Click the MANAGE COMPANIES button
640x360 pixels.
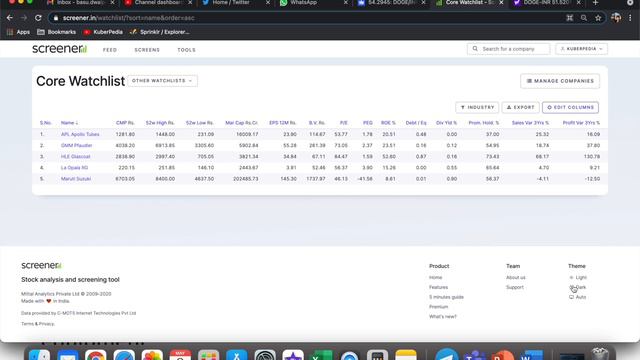pyautogui.click(x=560, y=81)
